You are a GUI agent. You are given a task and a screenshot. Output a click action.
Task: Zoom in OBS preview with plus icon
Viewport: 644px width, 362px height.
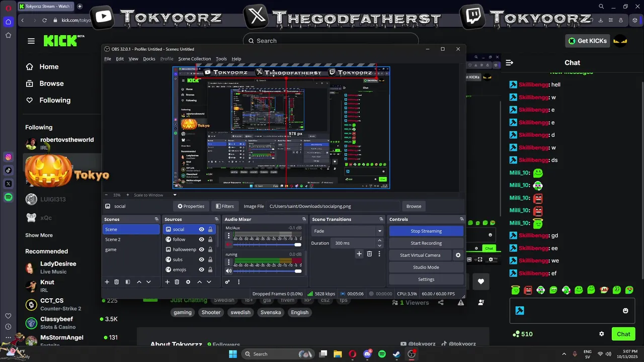[x=128, y=195]
